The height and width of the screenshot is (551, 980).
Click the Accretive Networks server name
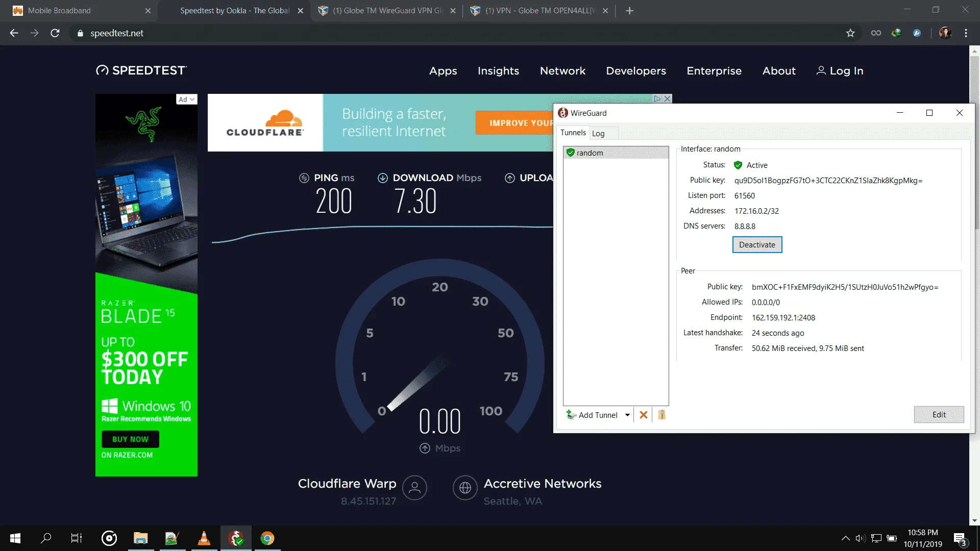point(543,484)
